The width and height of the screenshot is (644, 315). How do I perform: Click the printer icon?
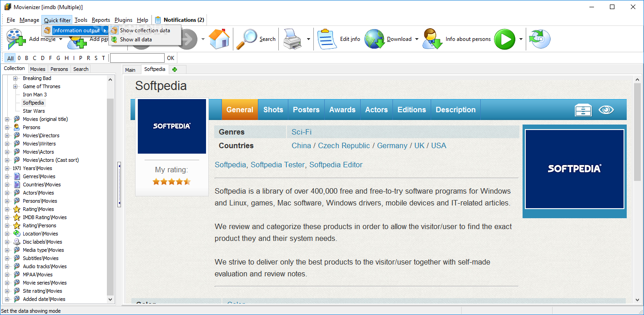tap(292, 39)
